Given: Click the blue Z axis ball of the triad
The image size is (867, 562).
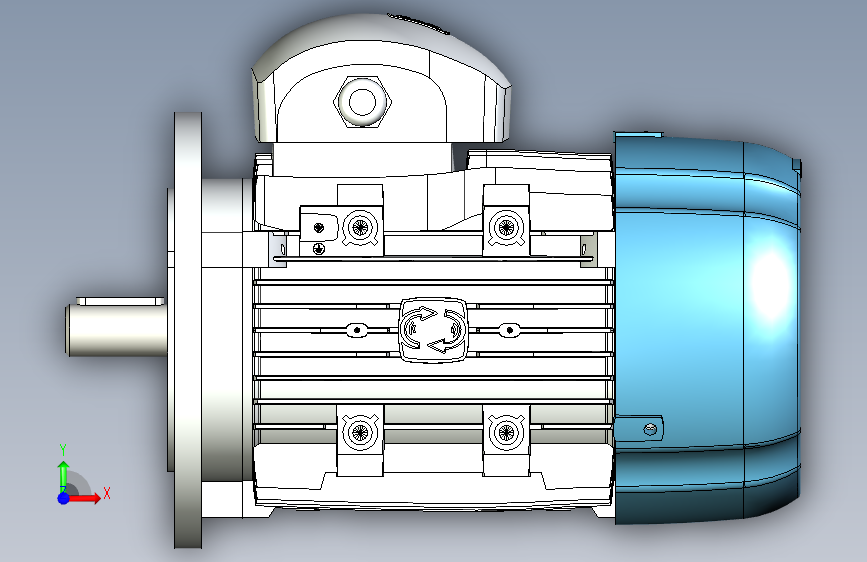Looking at the screenshot, I should point(64,498).
